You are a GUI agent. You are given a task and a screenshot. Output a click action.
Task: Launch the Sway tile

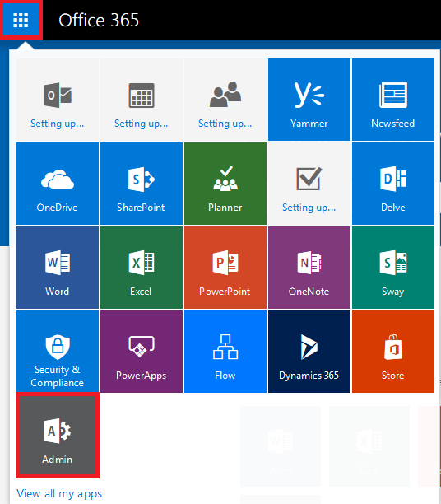(393, 268)
